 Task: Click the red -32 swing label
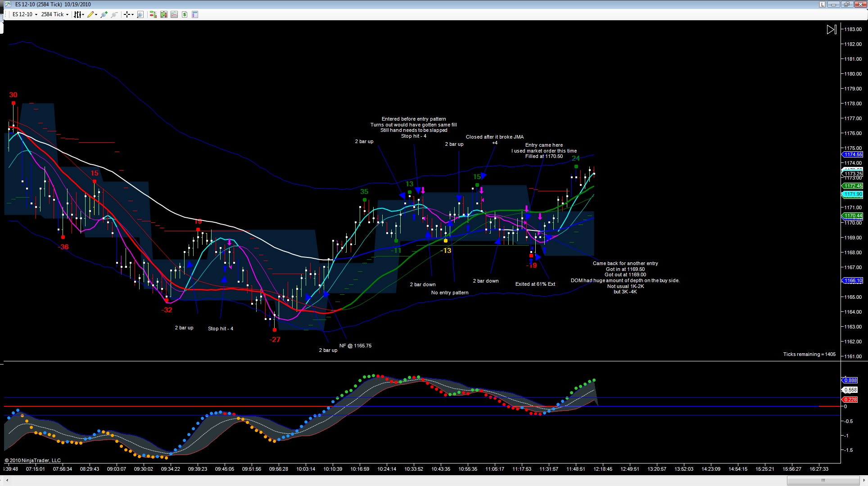pos(167,310)
